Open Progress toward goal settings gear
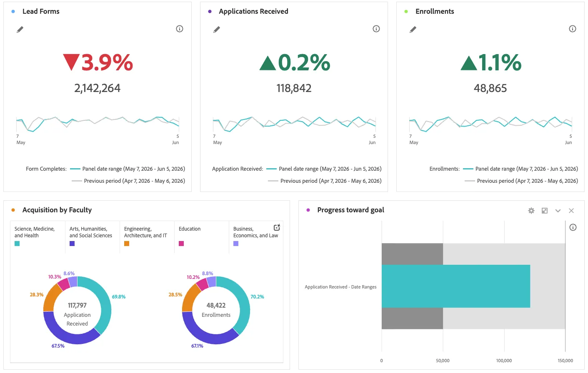The image size is (588, 373). point(531,211)
